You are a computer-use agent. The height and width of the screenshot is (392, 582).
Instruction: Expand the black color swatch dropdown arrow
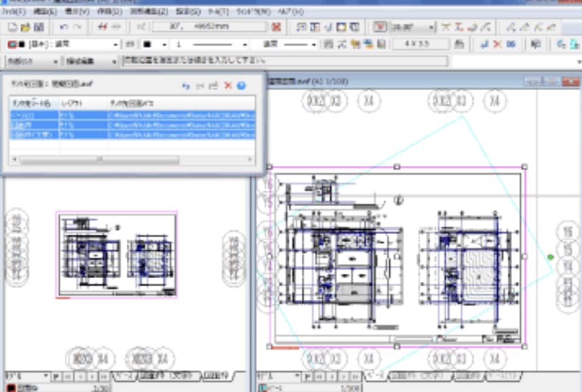pos(163,45)
